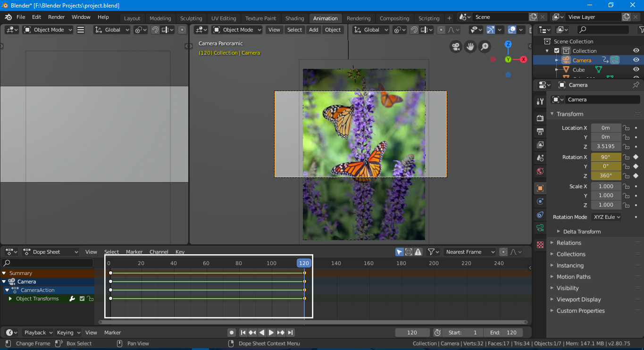Image resolution: width=644 pixels, height=350 pixels.
Task: Hide the Camera in the outliner
Action: (636, 60)
